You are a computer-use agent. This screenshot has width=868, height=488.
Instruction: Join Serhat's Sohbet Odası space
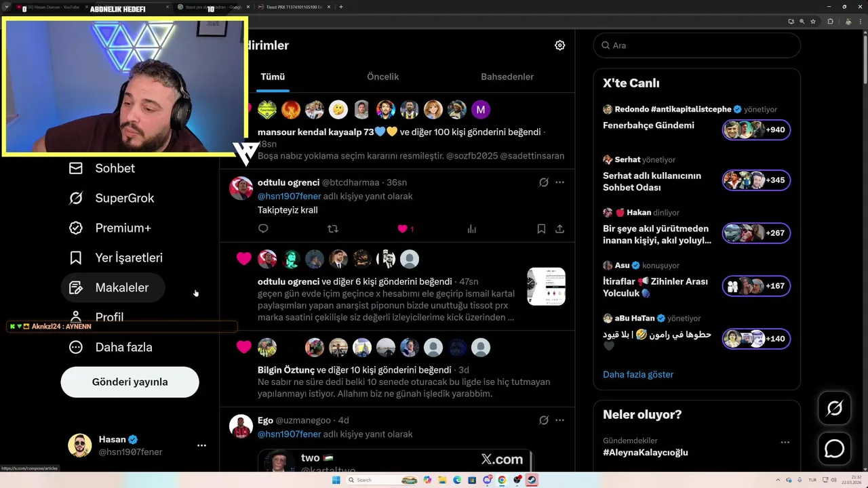coord(756,180)
